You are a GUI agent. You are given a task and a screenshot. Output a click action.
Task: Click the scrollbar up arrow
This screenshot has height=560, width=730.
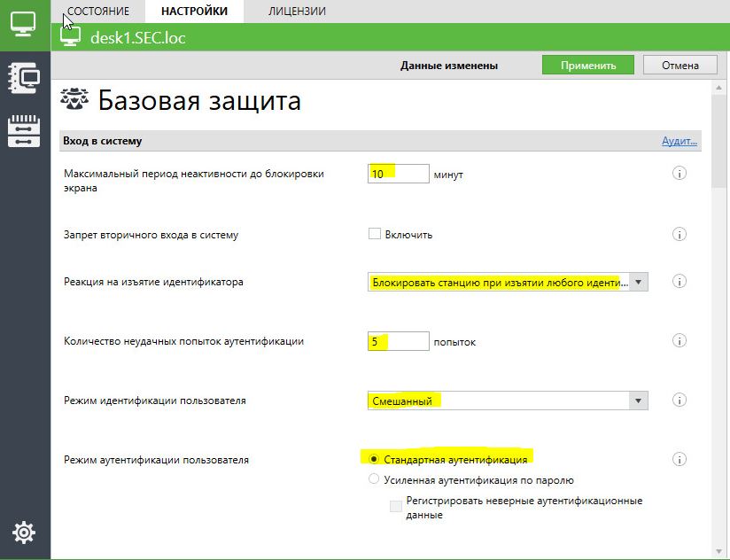tap(718, 88)
